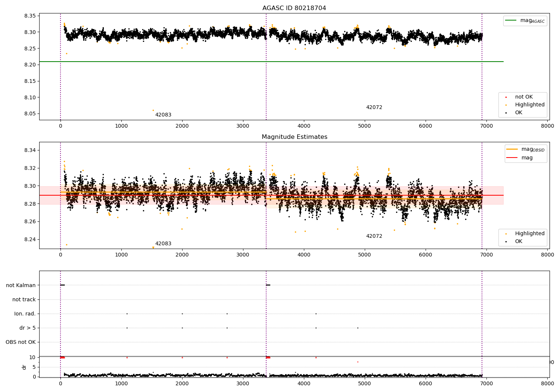The height and width of the screenshot is (392, 560).
Task: Click the 42072 annotation in Magnitude Estimates plot
Action: pyautogui.click(x=374, y=236)
